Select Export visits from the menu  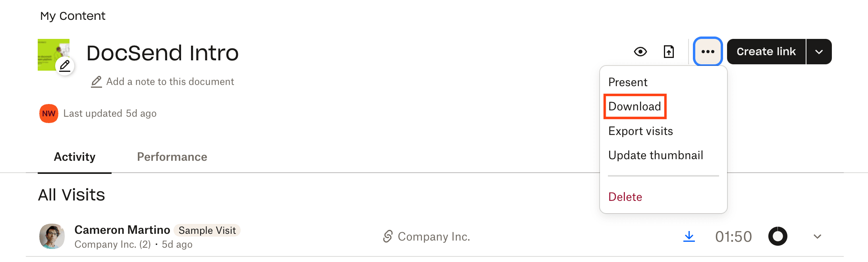[x=640, y=131]
